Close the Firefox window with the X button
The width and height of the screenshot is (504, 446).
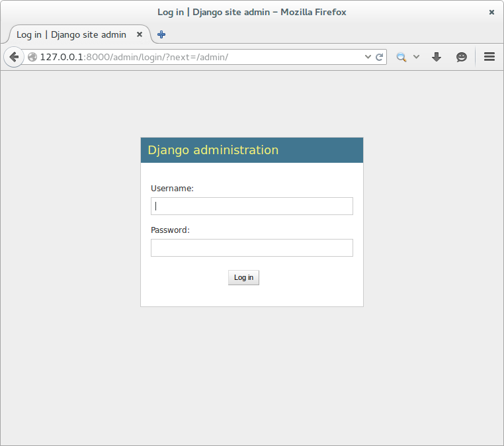tap(491, 12)
